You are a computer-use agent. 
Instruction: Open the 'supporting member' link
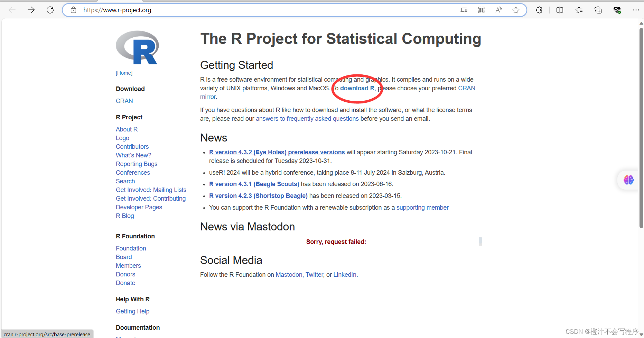coord(422,208)
